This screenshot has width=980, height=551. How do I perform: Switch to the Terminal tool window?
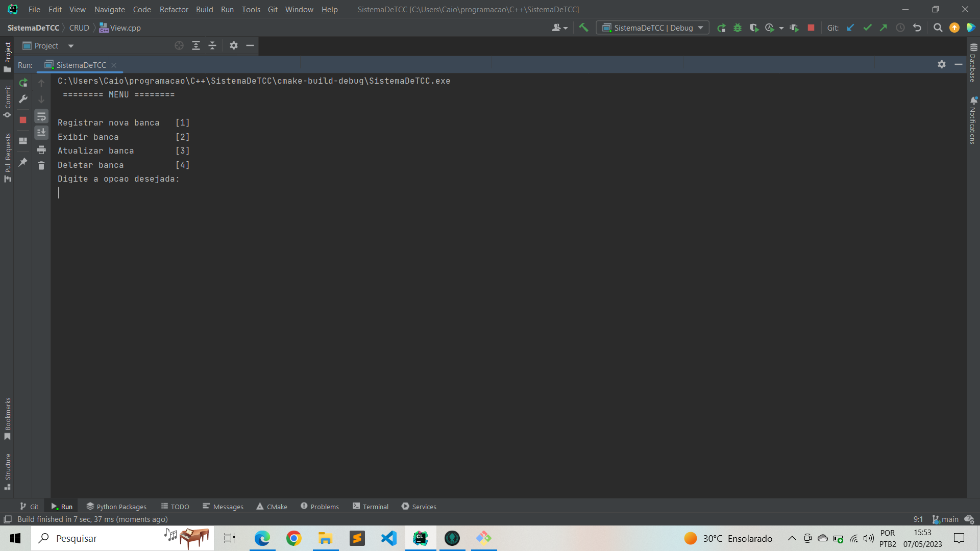pyautogui.click(x=375, y=506)
